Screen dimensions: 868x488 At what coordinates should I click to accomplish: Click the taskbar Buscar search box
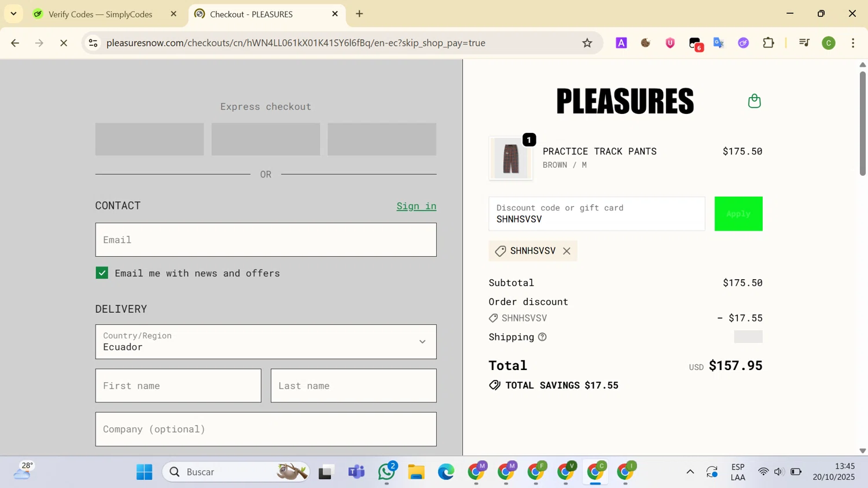236,472
